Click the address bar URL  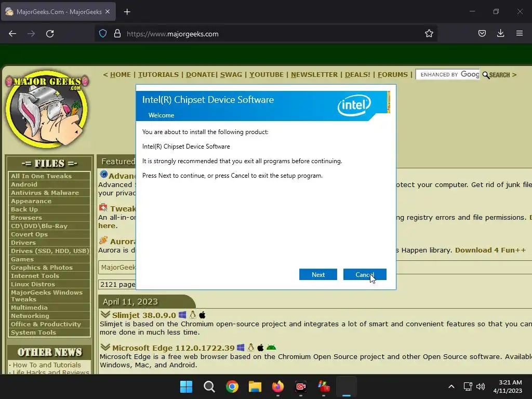tap(172, 34)
